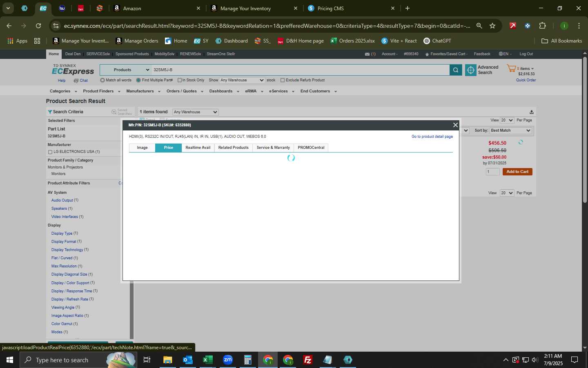The height and width of the screenshot is (368, 588).
Task: Switch to Related Products tab
Action: pos(233,148)
